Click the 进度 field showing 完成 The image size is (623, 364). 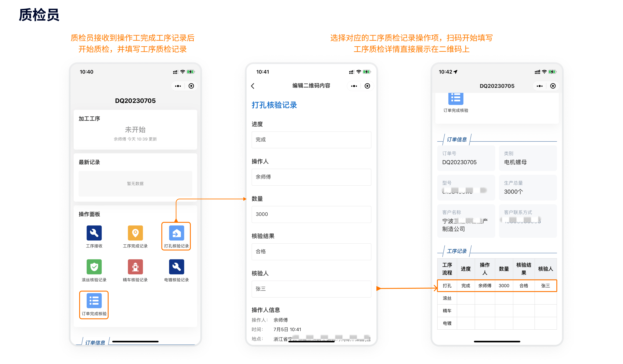pos(311,140)
